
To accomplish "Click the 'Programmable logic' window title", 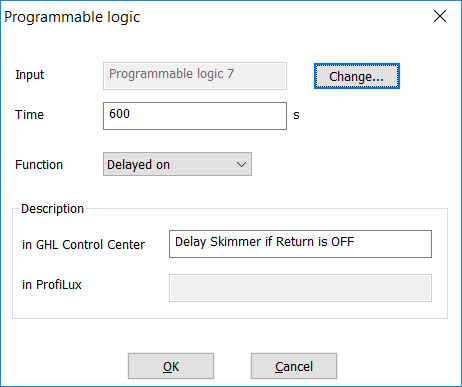I will coord(72,17).
